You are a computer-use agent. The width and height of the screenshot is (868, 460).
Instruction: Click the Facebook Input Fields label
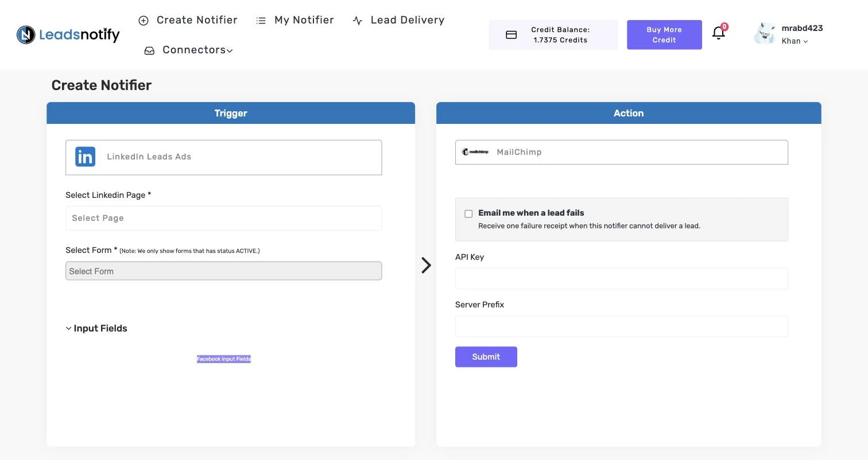(224, 359)
